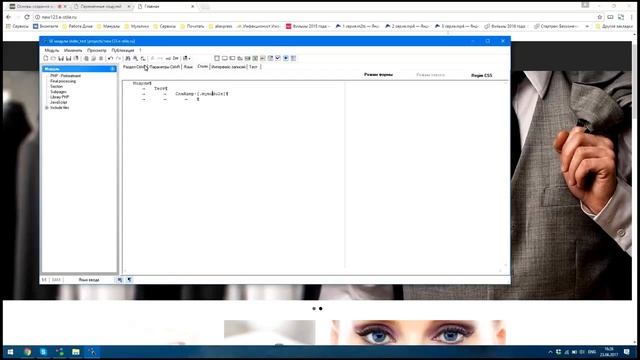
Task: Open the Вконтакте bookmark
Action: [46, 26]
